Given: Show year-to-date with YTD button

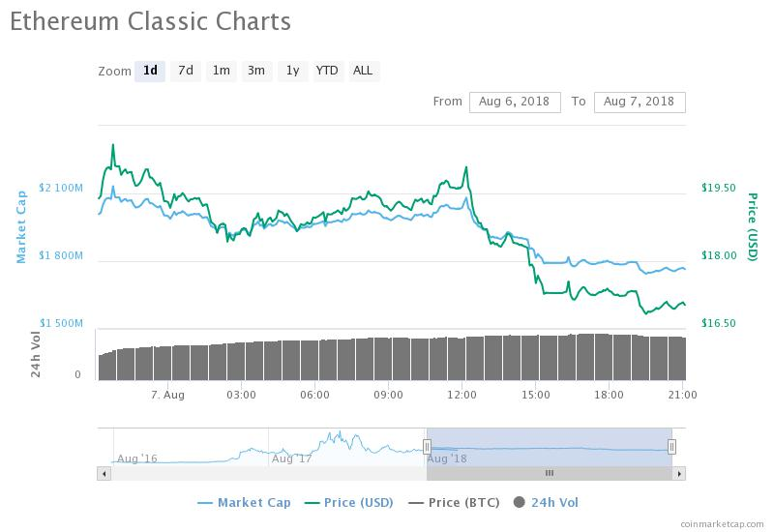Looking at the screenshot, I should (327, 71).
